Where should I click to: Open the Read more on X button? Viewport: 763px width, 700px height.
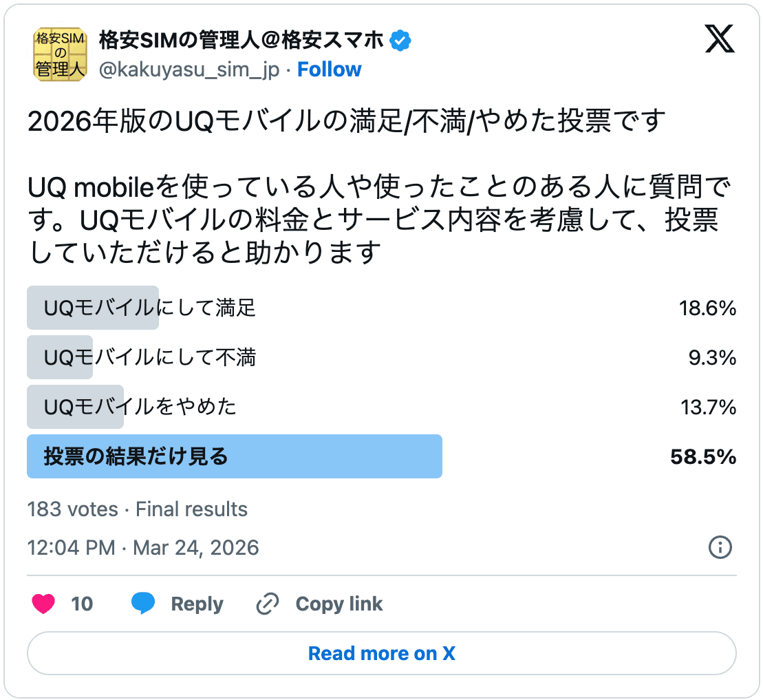[x=381, y=653]
